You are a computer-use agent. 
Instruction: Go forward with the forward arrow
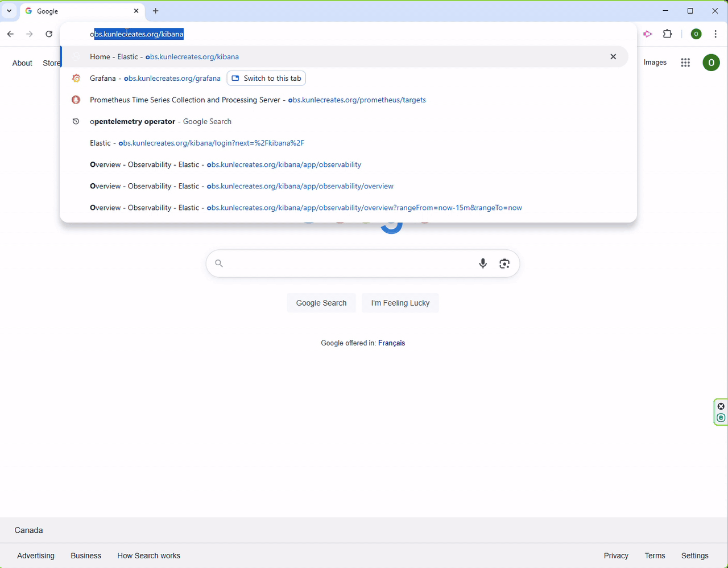click(30, 34)
